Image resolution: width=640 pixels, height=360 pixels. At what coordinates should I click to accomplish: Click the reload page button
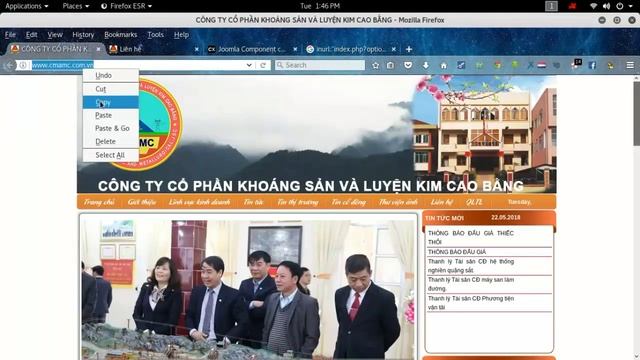pos(263,65)
